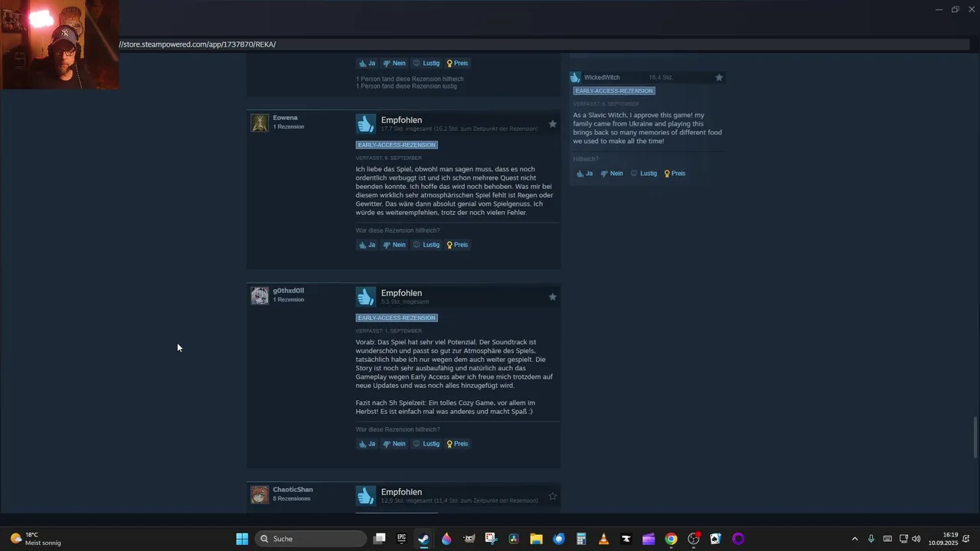Image resolution: width=980 pixels, height=551 pixels.
Task: Click Nein button in topmost review
Action: click(x=394, y=64)
